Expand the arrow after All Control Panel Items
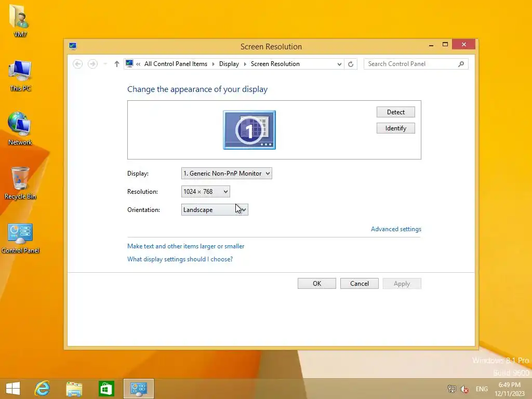532x399 pixels. point(214,64)
